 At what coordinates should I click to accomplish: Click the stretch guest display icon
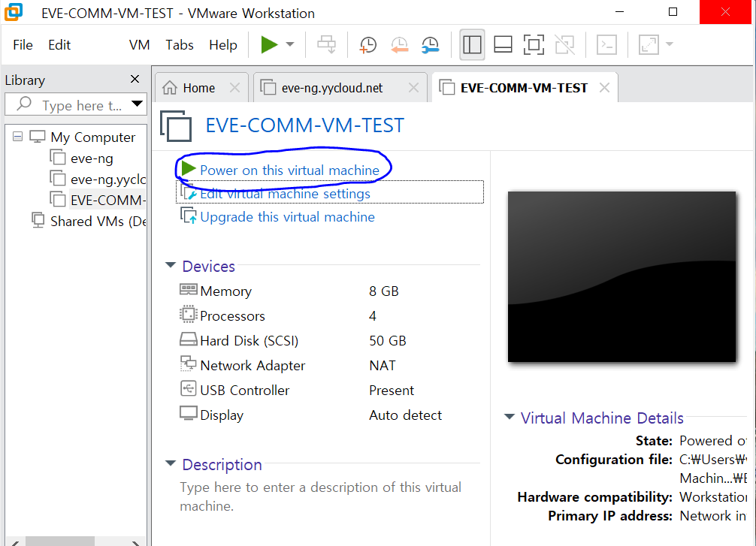[649, 45]
